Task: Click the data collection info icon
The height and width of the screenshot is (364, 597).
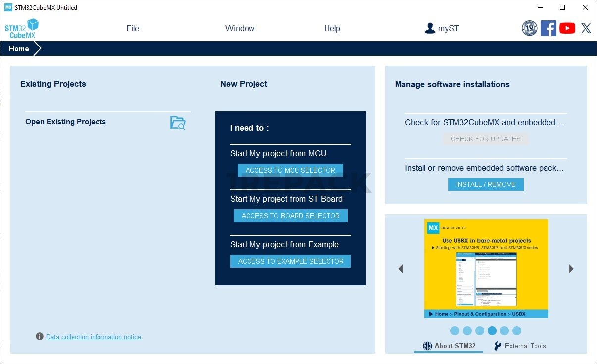Action: tap(40, 336)
